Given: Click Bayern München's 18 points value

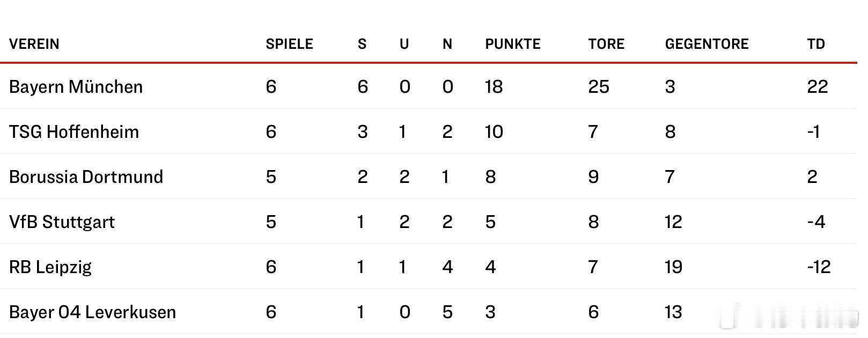Looking at the screenshot, I should 494,87.
